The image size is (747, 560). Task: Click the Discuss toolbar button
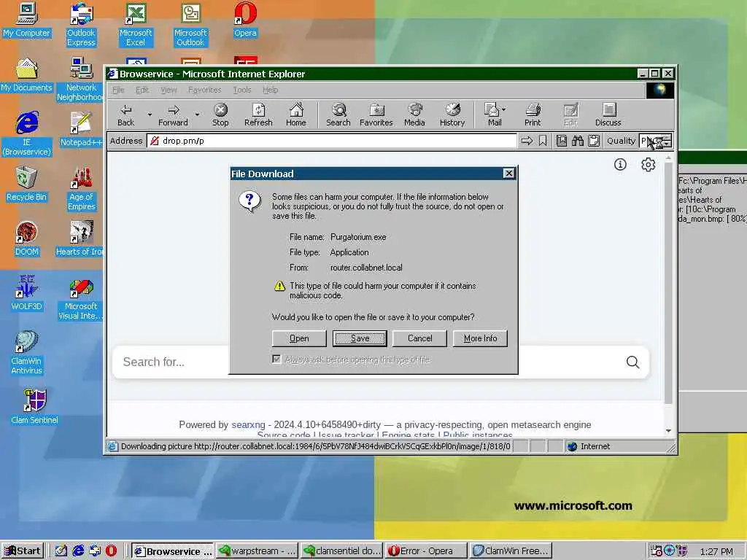coord(608,114)
